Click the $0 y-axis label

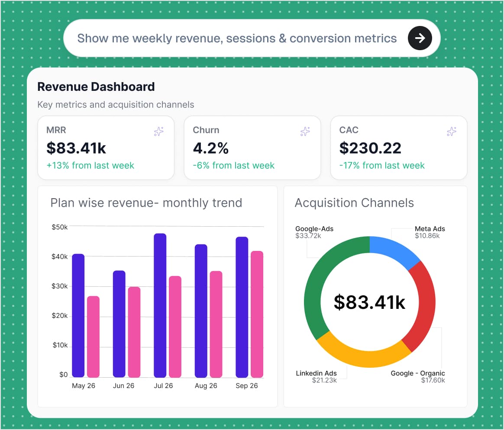coord(64,375)
